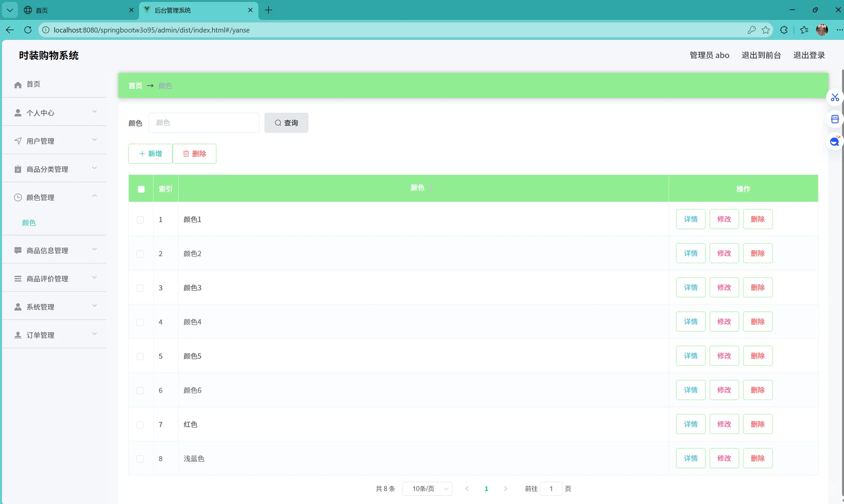Click the 前往 page number input
This screenshot has height=504, width=844.
(x=551, y=489)
